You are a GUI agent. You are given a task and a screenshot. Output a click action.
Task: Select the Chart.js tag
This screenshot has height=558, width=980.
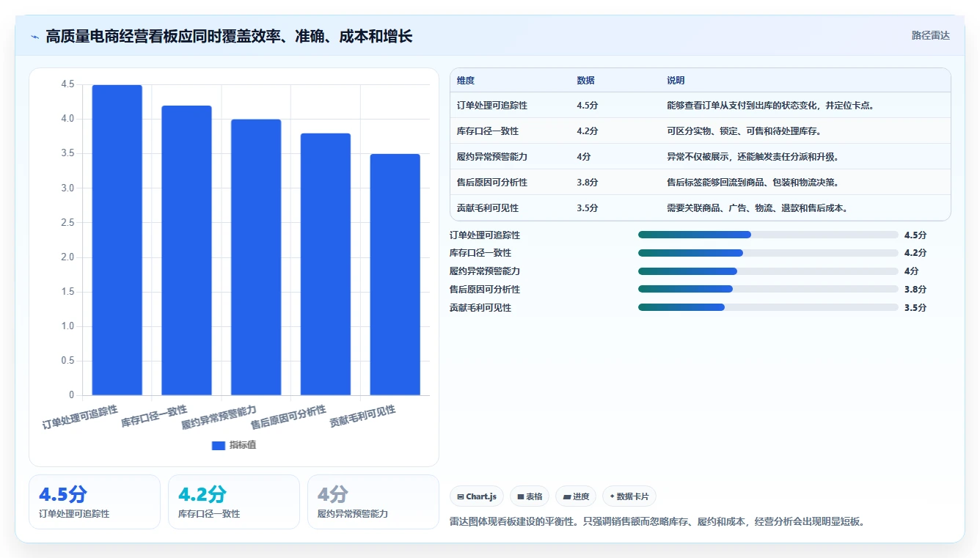(x=477, y=496)
